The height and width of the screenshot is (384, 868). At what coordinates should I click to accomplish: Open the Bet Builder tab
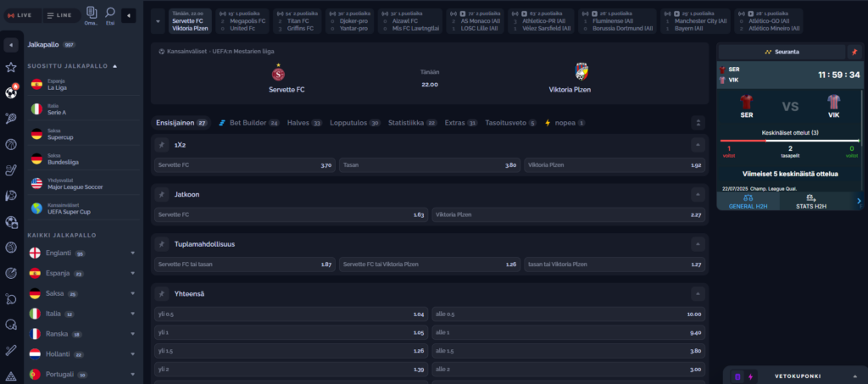point(249,123)
